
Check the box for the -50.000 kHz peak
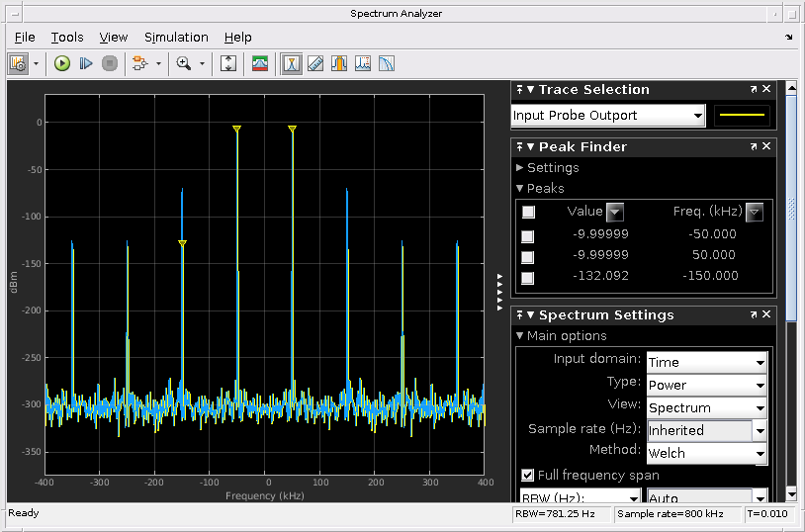tap(528, 235)
